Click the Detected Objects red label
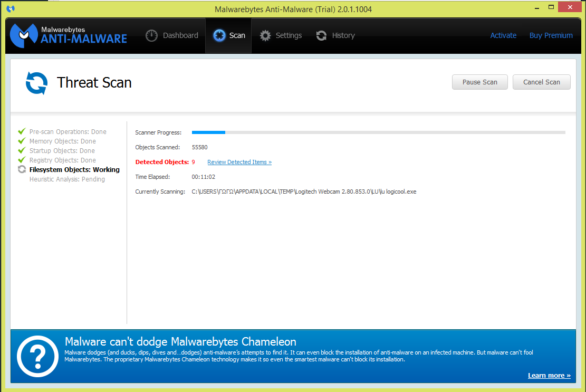This screenshot has width=586, height=392. point(162,162)
